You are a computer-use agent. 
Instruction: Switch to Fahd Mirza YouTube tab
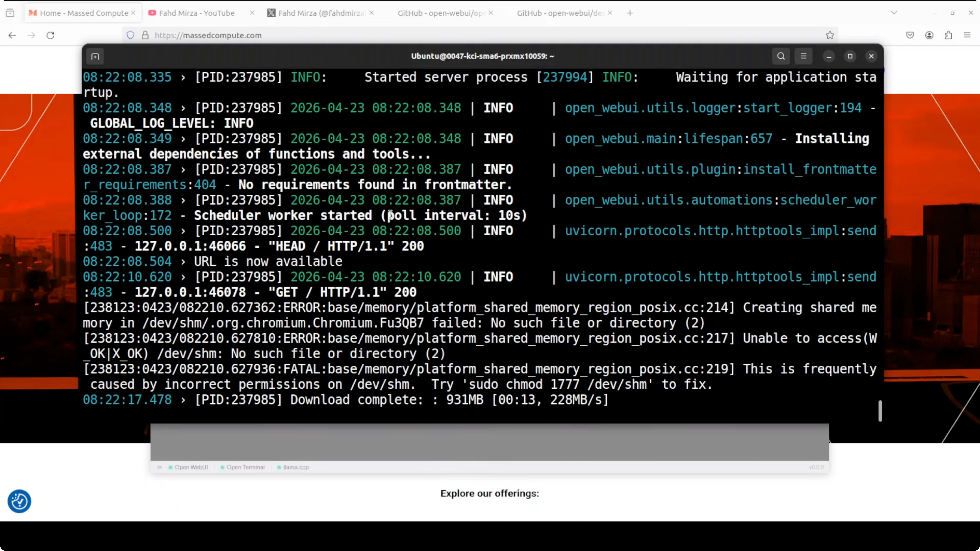click(x=196, y=13)
